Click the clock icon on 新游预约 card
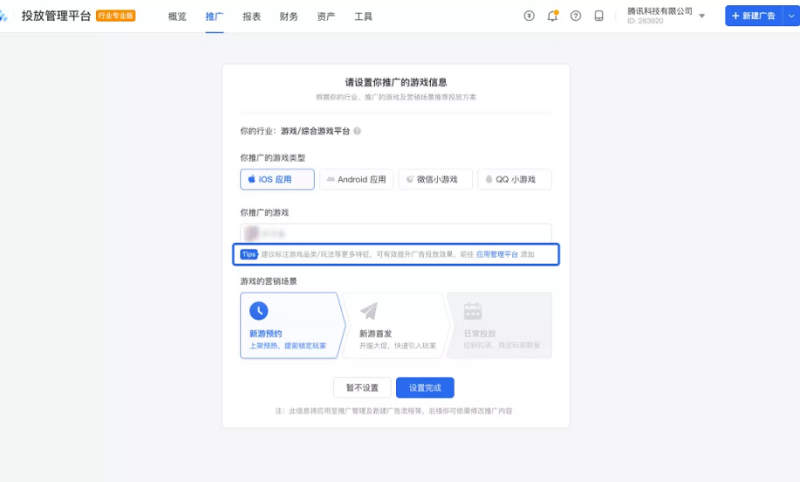The width and height of the screenshot is (800, 482). [x=259, y=311]
